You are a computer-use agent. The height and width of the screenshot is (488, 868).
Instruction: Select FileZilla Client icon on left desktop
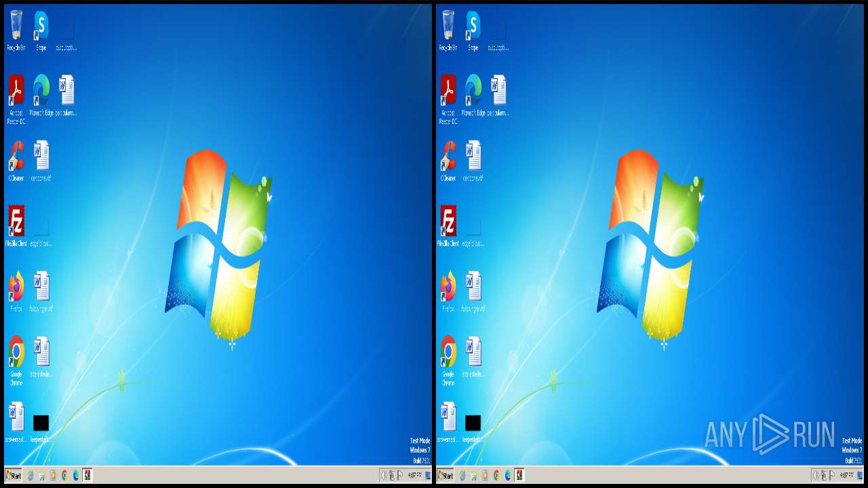[16, 226]
